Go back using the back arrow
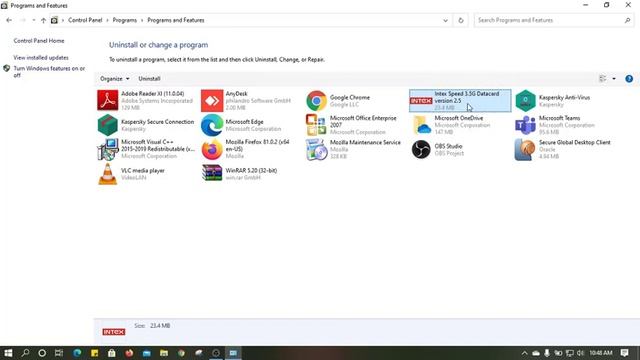The image size is (640, 360). coord(9,20)
